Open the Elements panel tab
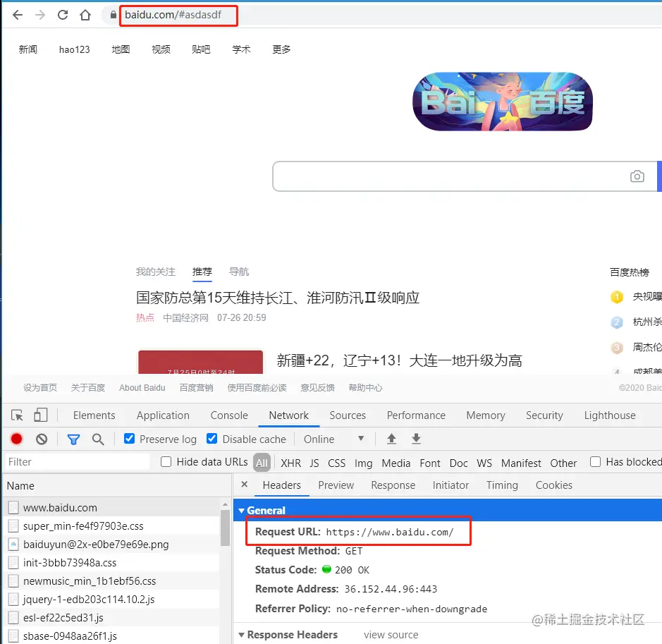The height and width of the screenshot is (644, 662). coord(94,415)
